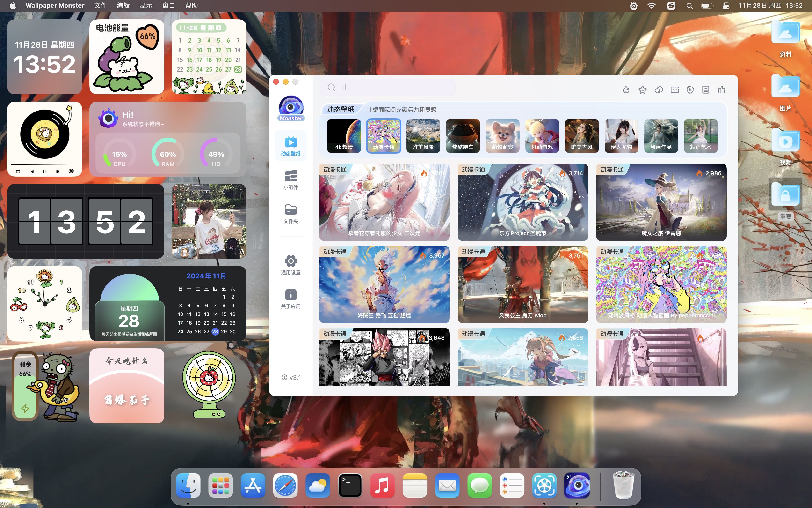The image size is (812, 508).
Task: Open the gear settings icon in toolbar
Action: 690,90
